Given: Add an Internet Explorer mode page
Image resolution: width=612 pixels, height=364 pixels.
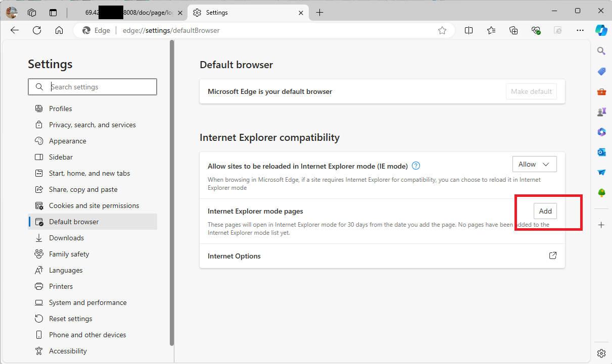Looking at the screenshot, I should coord(545,211).
